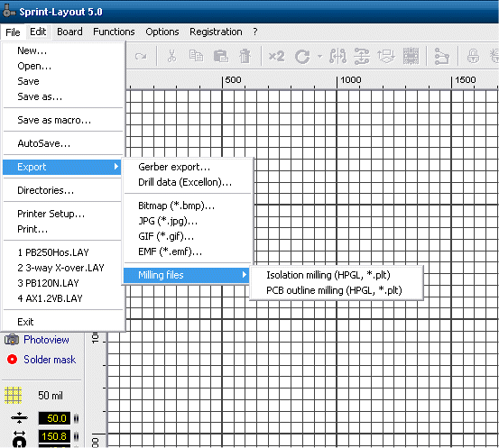Click the Rotate toolbar icon
499x448 pixels.
(302, 57)
